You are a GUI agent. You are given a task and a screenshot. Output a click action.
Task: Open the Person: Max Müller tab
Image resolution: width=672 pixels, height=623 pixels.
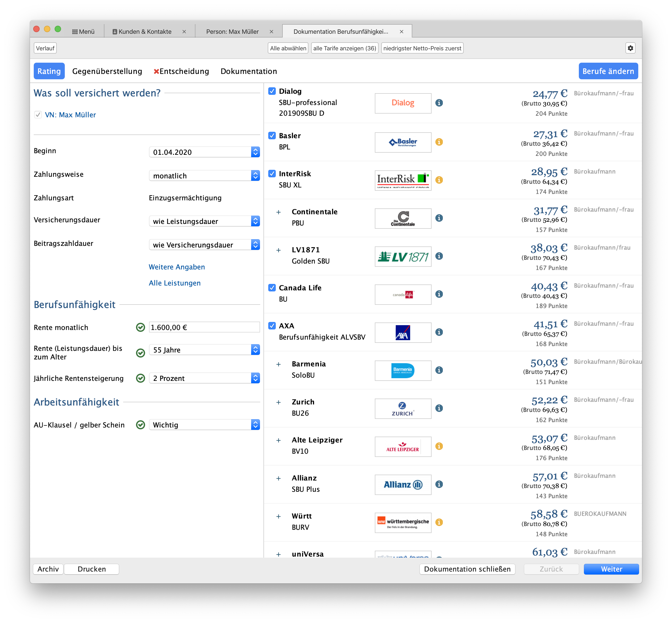[232, 31]
